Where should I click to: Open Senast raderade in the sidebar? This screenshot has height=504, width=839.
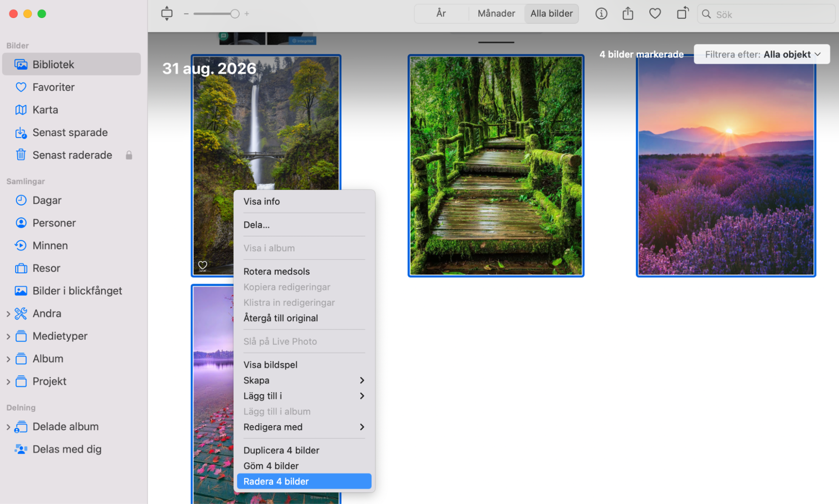[71, 155]
